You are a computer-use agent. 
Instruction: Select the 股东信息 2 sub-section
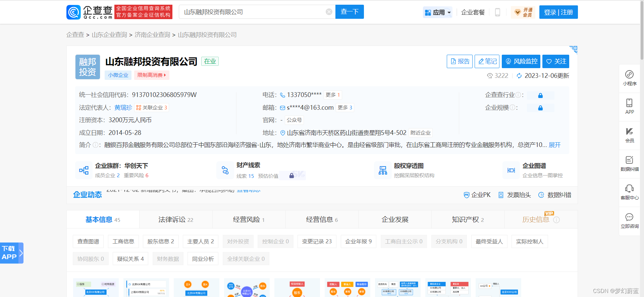pos(161,242)
